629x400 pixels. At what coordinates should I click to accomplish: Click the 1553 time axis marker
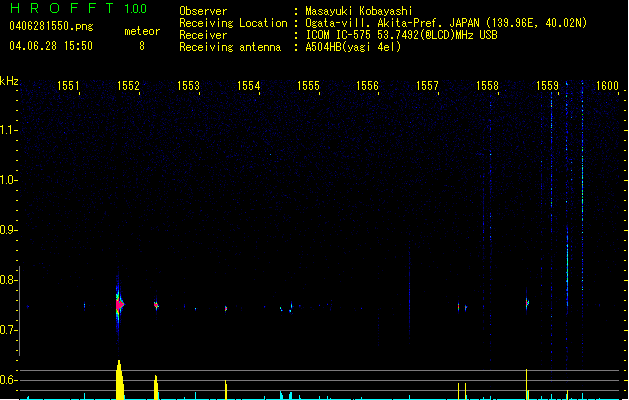[x=188, y=86]
